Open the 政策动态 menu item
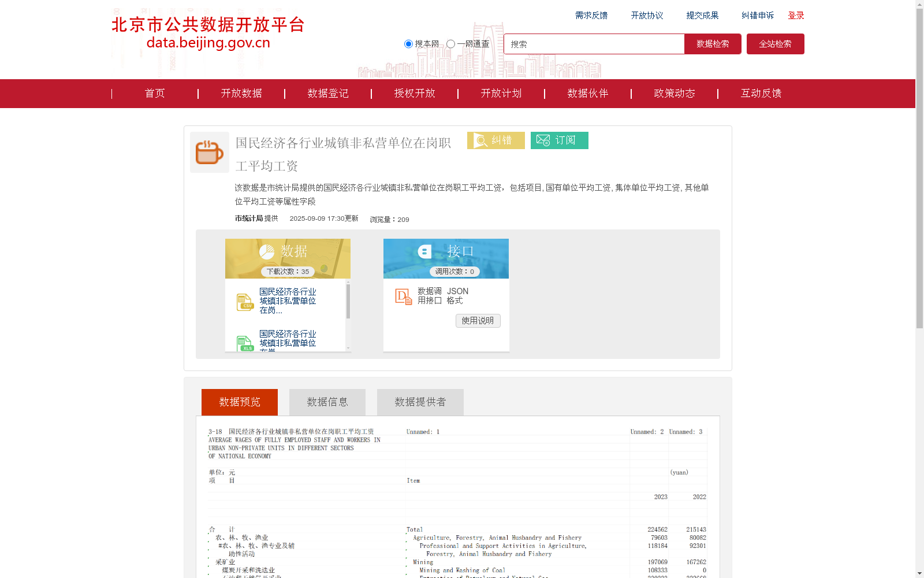924x578 pixels. (x=674, y=93)
